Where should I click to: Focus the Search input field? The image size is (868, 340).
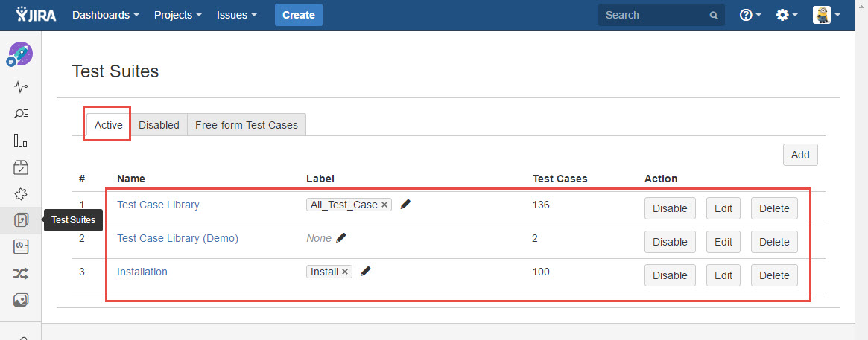662,15
